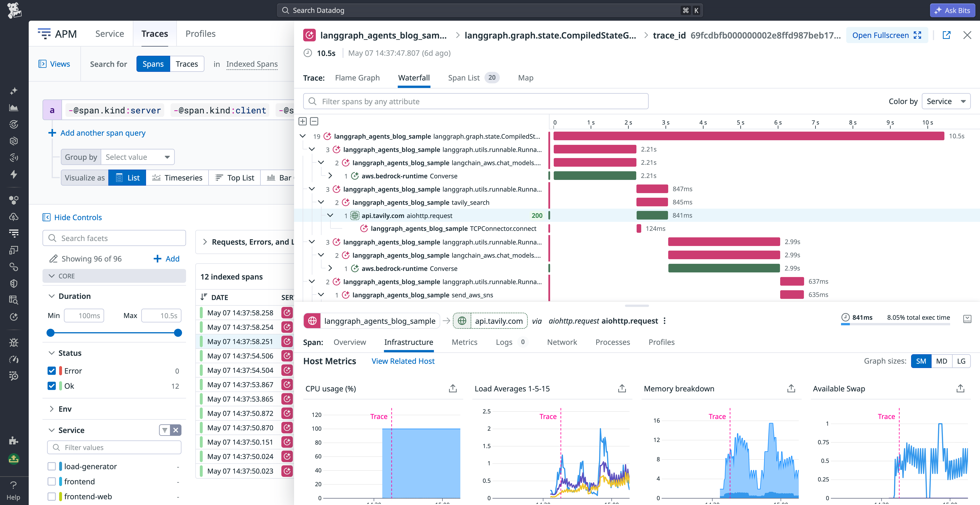Open the trace in a new window
Viewport: 980px width, 505px height.
(x=947, y=35)
